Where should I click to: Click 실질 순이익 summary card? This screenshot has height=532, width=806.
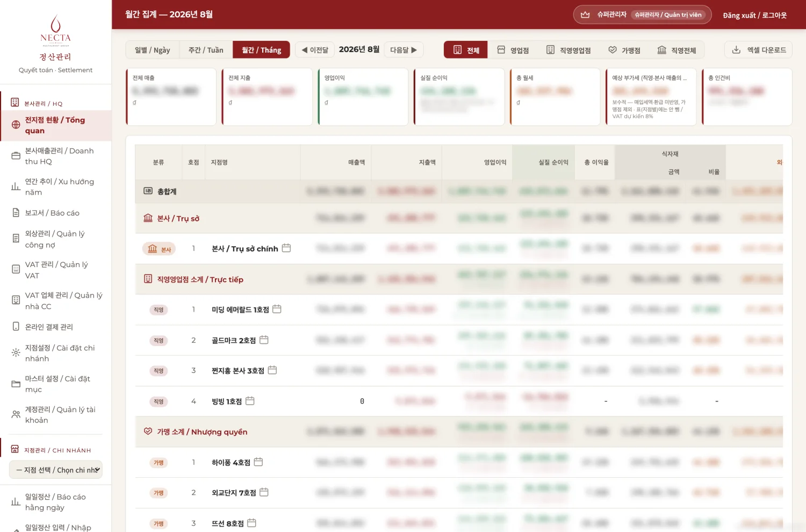tap(459, 97)
